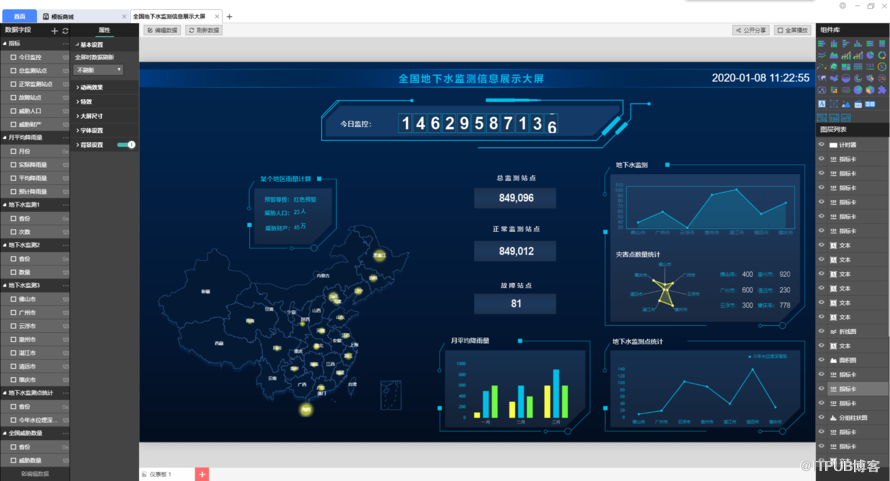Open the 首页 home tab
The width and height of the screenshot is (890, 481).
pyautogui.click(x=18, y=17)
